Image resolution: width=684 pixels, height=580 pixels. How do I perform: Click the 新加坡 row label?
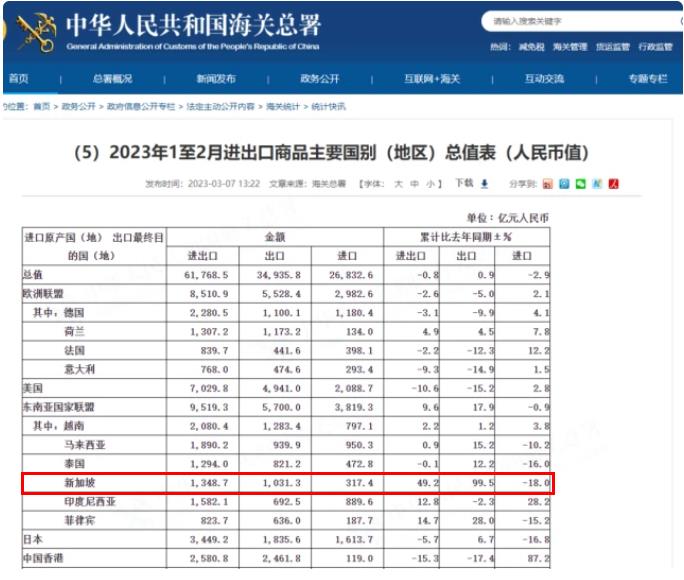79,483
